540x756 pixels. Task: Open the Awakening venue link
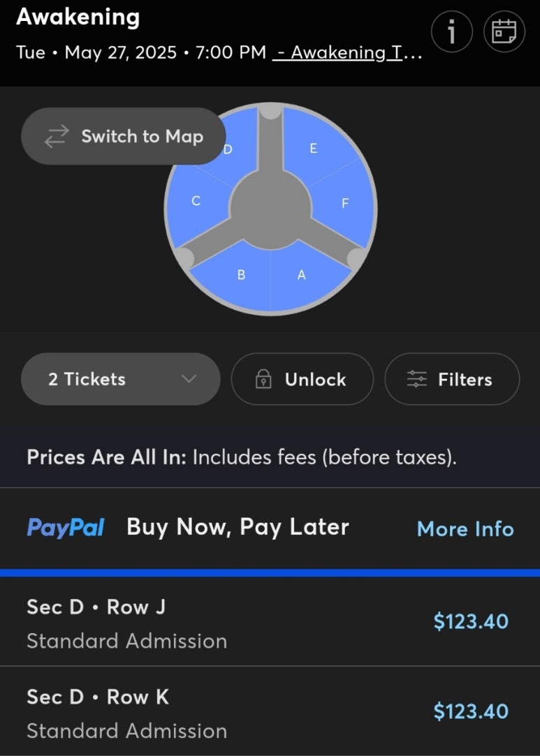click(x=347, y=52)
